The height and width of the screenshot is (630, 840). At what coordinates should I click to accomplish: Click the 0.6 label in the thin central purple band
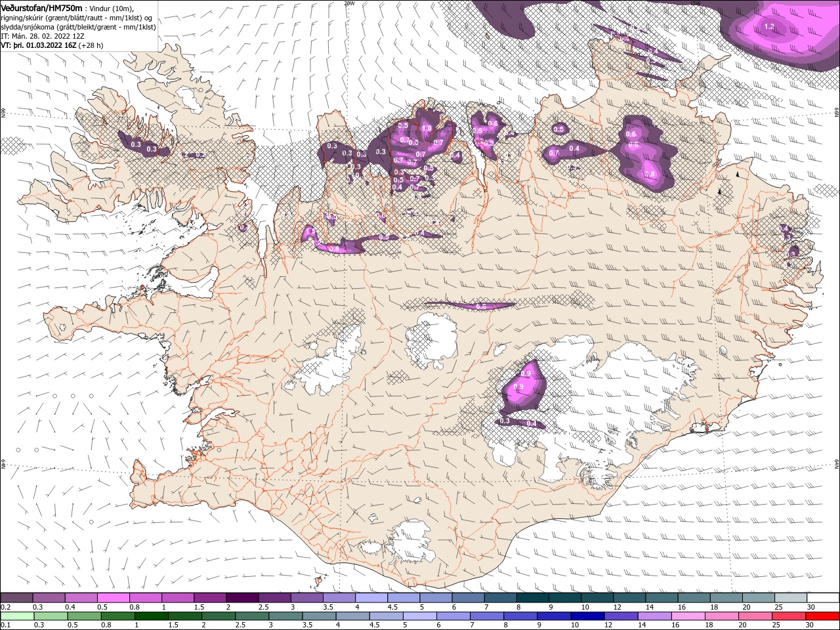[480, 306]
